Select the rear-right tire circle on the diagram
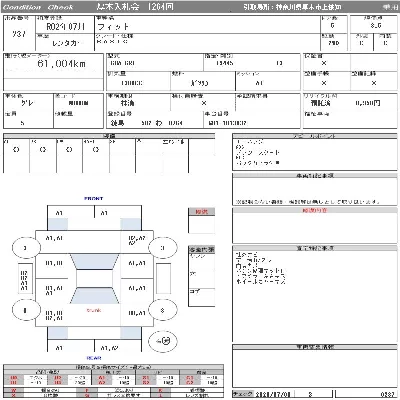The height and width of the screenshot is (400, 400). 162,310
